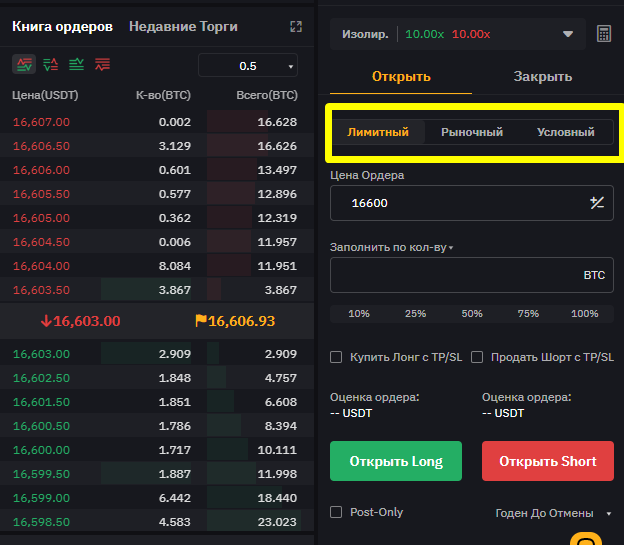Select ask price 16,606.00
Screen dimensions: 624x545
[41, 170]
